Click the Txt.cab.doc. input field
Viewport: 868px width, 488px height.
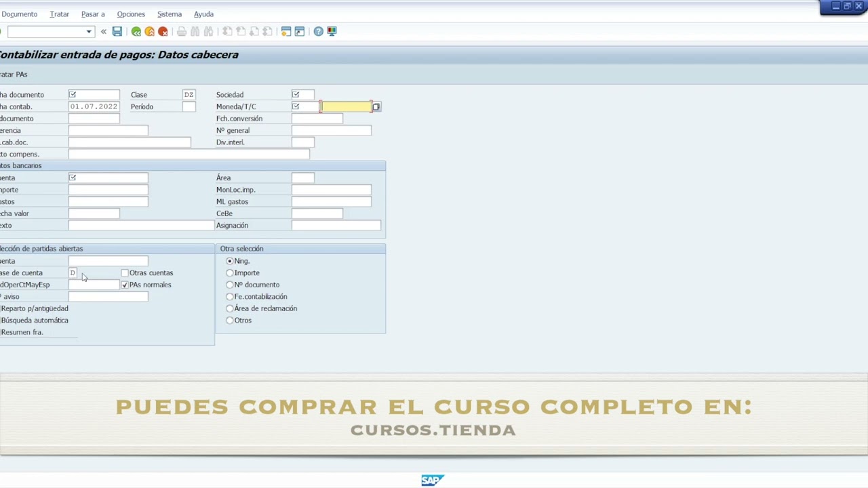pos(130,142)
